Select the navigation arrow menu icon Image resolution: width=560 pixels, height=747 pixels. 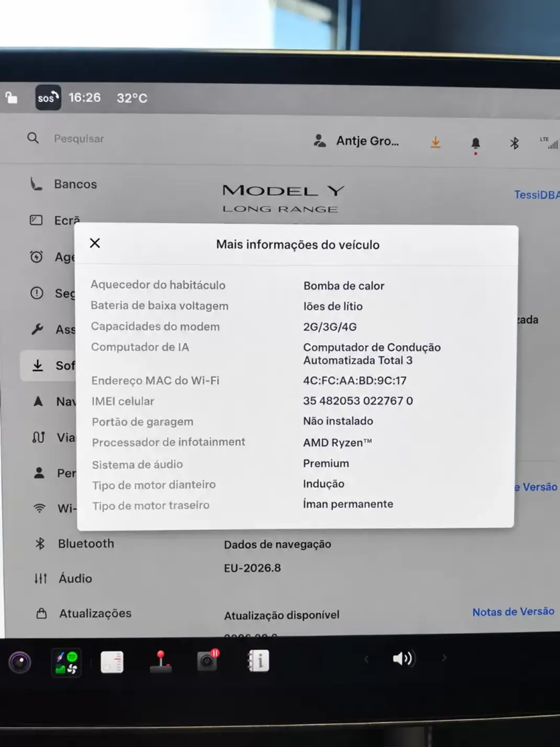(x=38, y=402)
